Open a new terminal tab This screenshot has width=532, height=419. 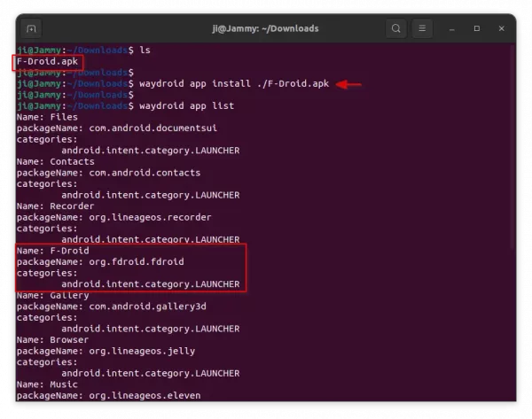[x=33, y=28]
